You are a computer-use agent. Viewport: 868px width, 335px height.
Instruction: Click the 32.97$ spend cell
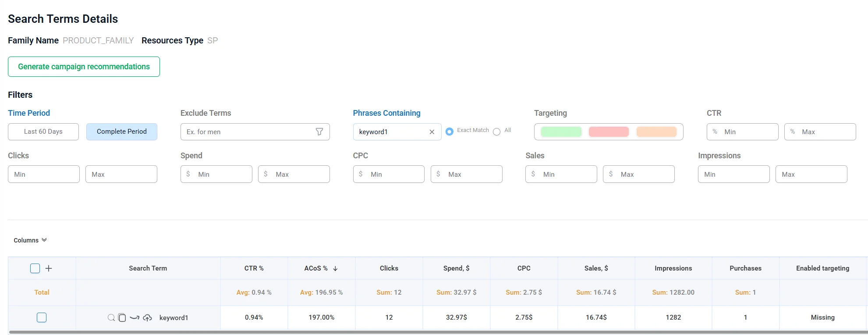[457, 317]
